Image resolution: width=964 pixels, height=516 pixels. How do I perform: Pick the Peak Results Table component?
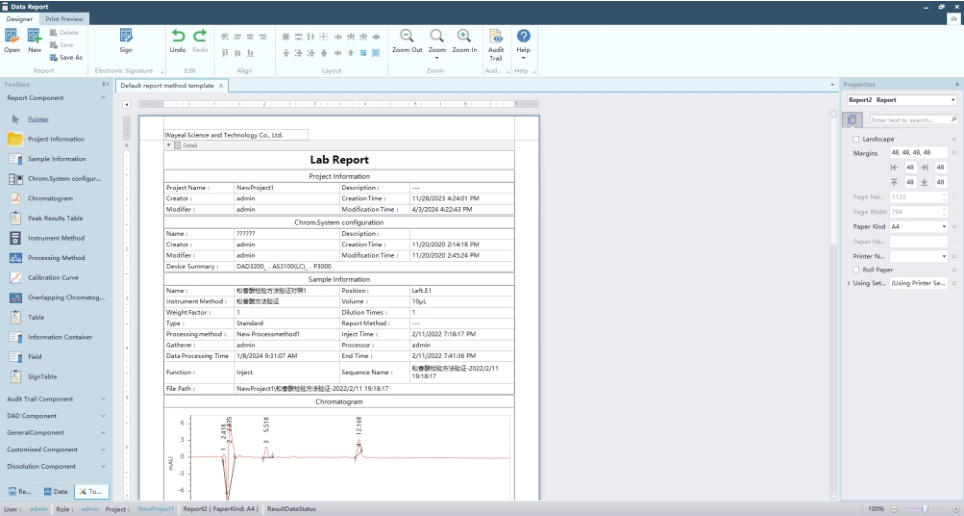pyautogui.click(x=55, y=218)
